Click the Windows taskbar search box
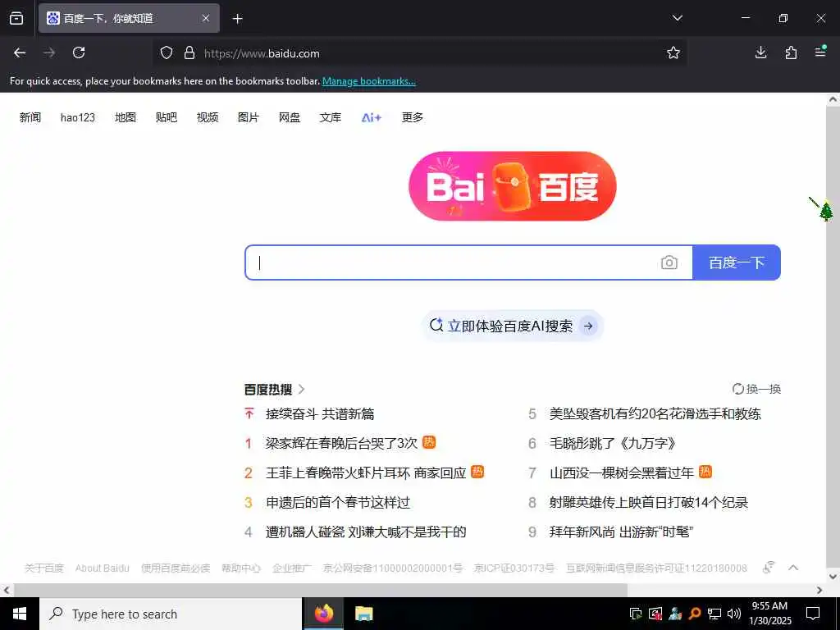Image resolution: width=840 pixels, height=630 pixels. [x=171, y=614]
